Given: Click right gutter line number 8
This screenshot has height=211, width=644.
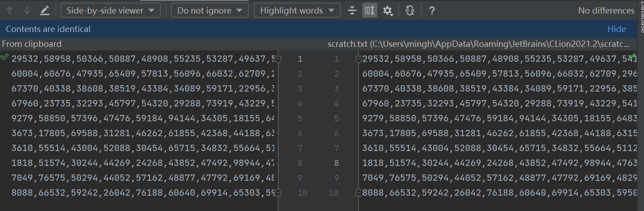Looking at the screenshot, I should [x=336, y=163].
